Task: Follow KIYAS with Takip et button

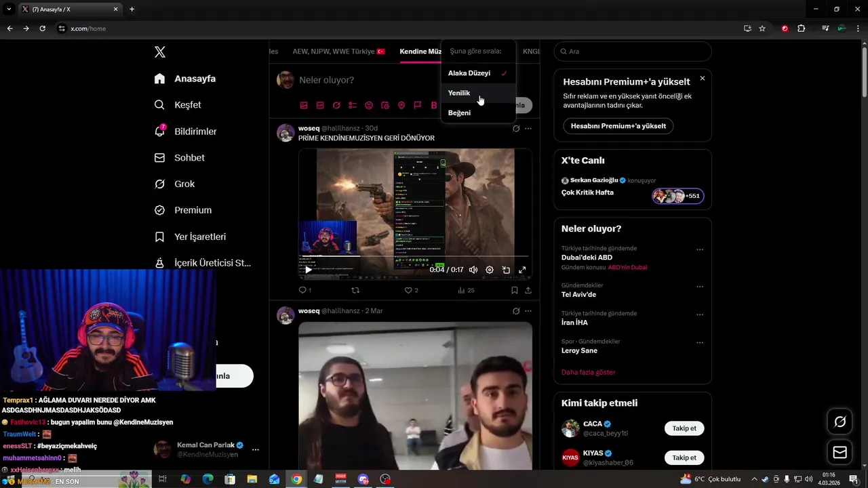Action: tap(684, 457)
